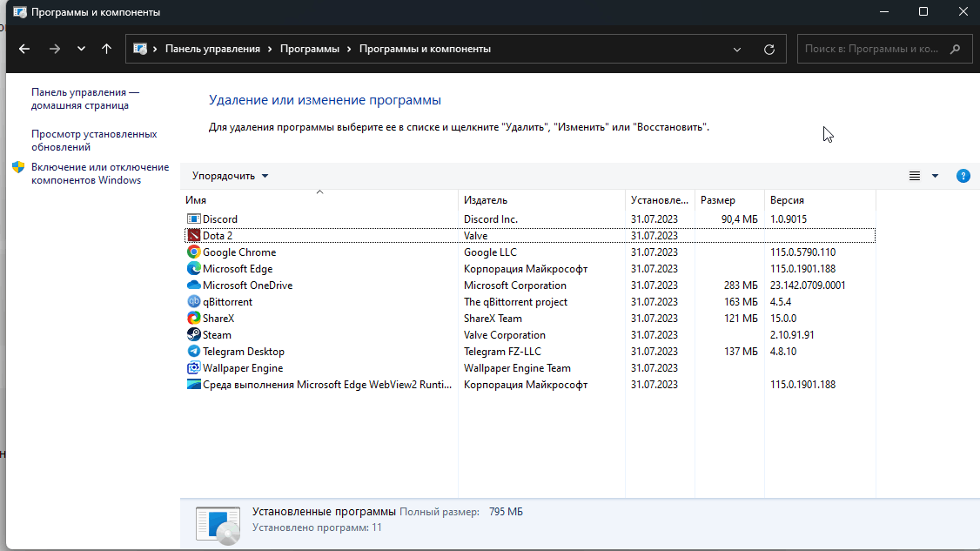
Task: Click the refresh button in address bar
Action: [x=769, y=49]
